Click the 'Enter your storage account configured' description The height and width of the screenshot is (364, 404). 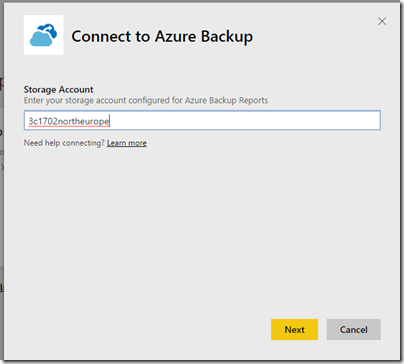coord(146,100)
